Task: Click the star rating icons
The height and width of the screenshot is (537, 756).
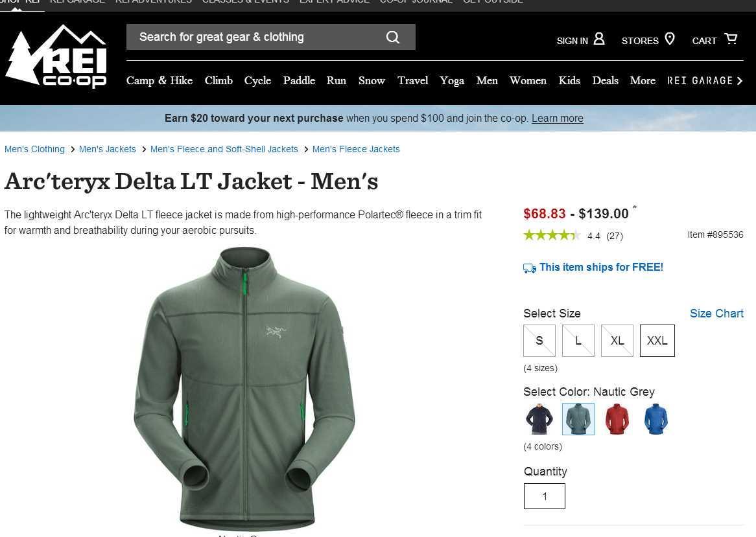Action: point(552,235)
